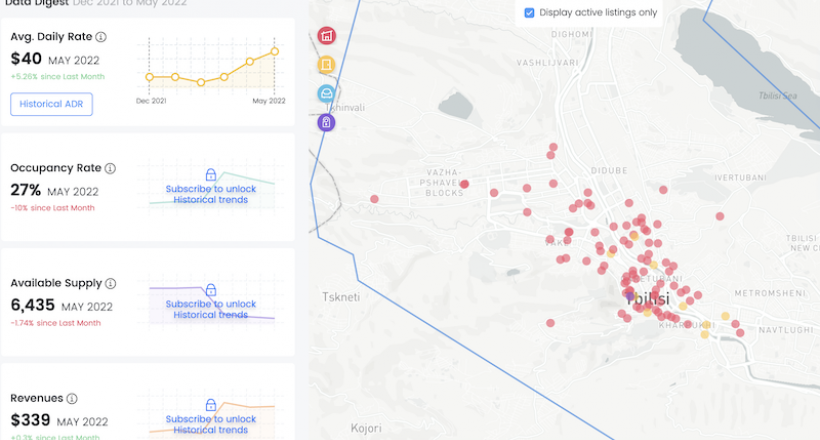The image size is (820, 440).
Task: Open info icon next to Occupancy Rate
Action: click(x=110, y=169)
